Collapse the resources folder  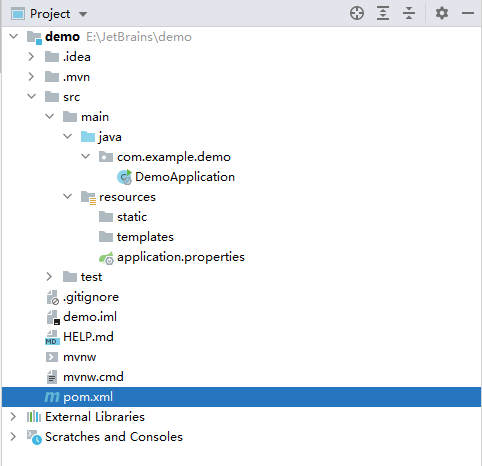[68, 196]
